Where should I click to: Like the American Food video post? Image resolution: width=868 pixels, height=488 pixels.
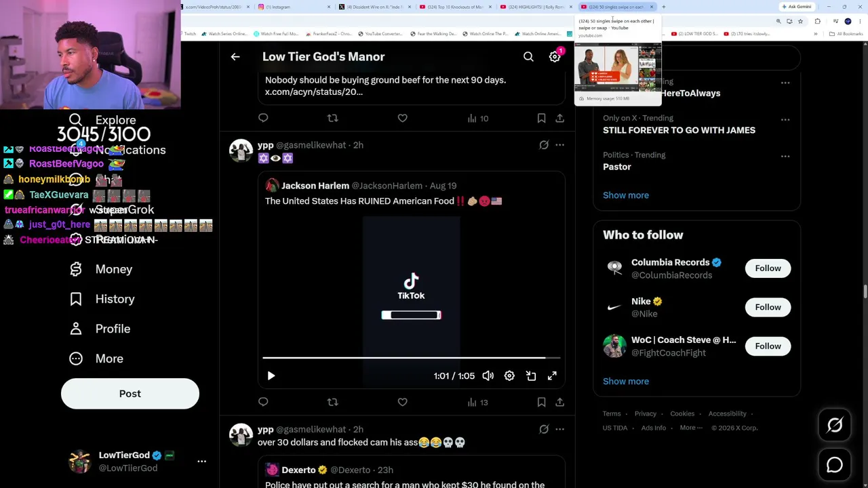402,402
